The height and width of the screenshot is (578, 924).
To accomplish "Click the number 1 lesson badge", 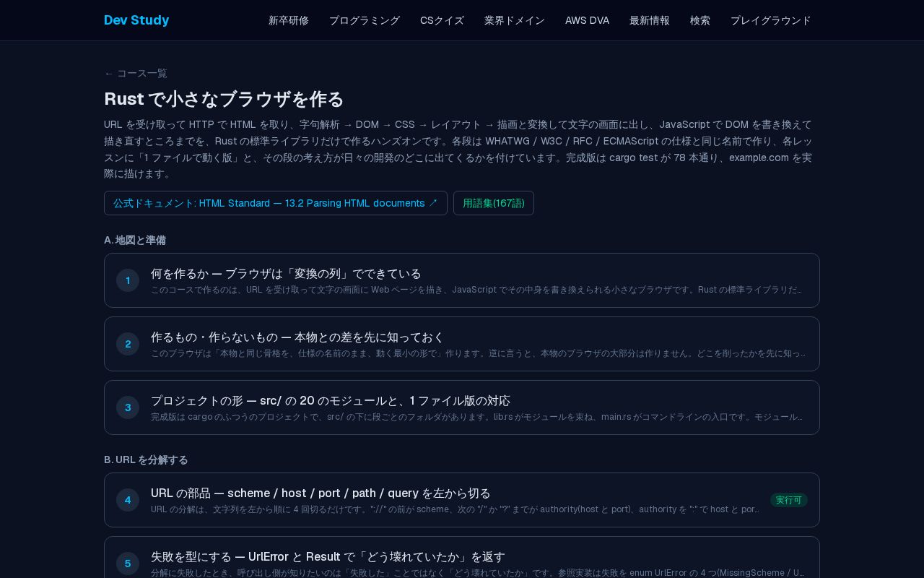I will (x=128, y=280).
